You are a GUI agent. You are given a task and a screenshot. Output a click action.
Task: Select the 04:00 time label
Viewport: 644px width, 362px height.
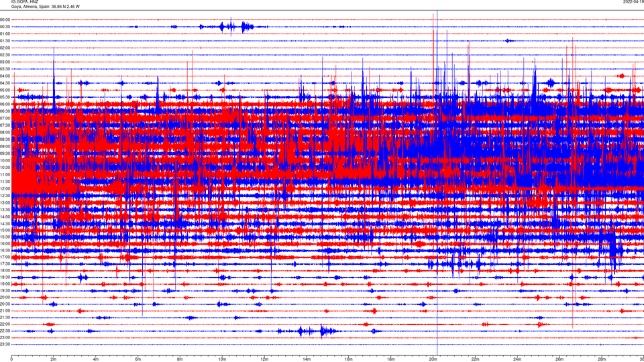pos(5,76)
